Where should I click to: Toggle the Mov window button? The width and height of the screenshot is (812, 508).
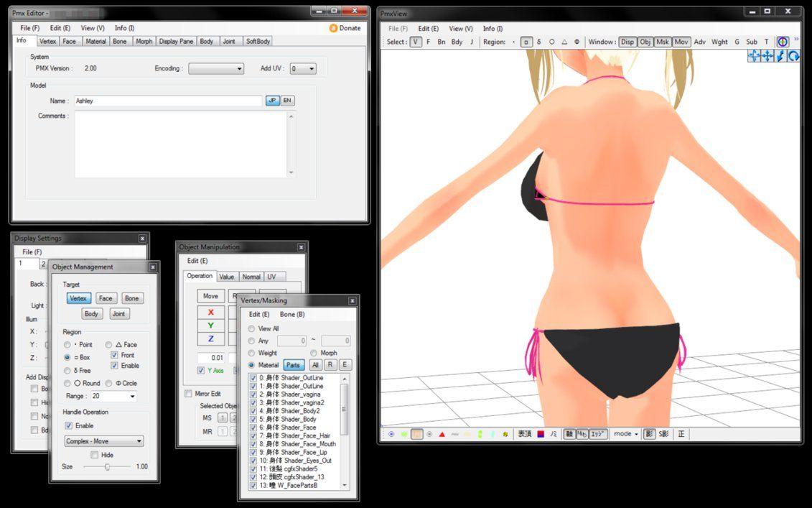pyautogui.click(x=681, y=42)
